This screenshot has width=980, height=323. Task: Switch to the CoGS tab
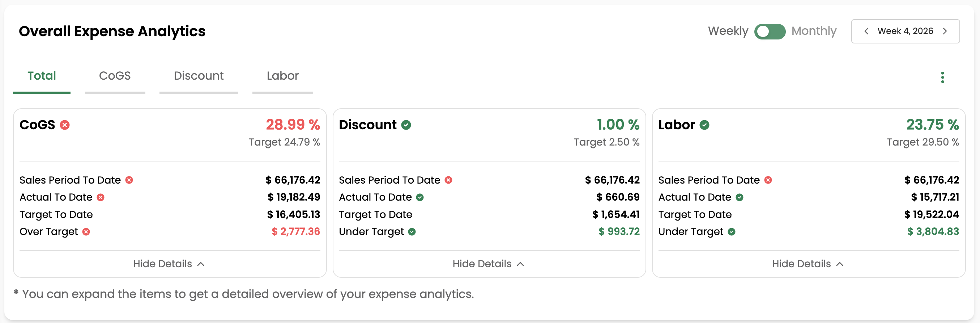click(115, 76)
